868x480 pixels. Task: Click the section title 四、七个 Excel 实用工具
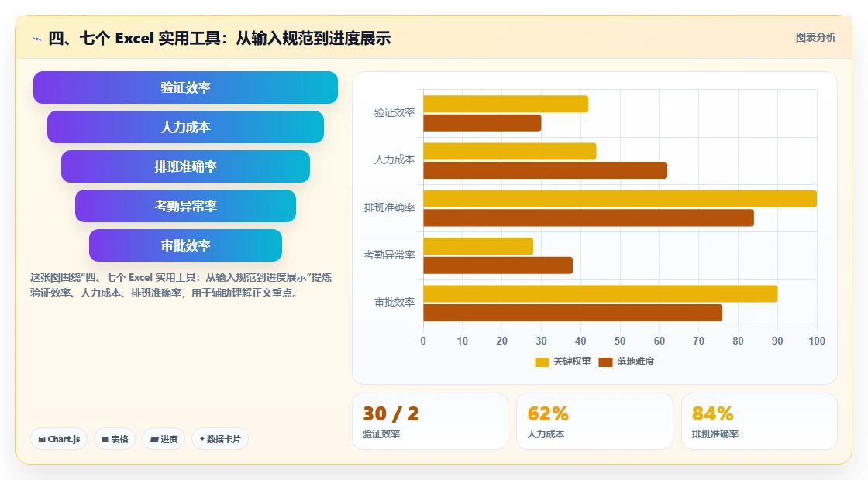point(219,38)
